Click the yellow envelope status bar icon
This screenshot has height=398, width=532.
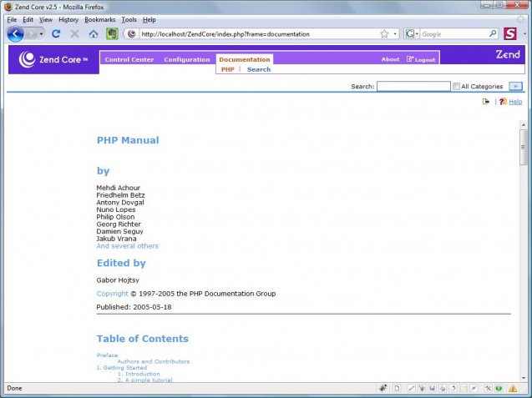[464, 388]
